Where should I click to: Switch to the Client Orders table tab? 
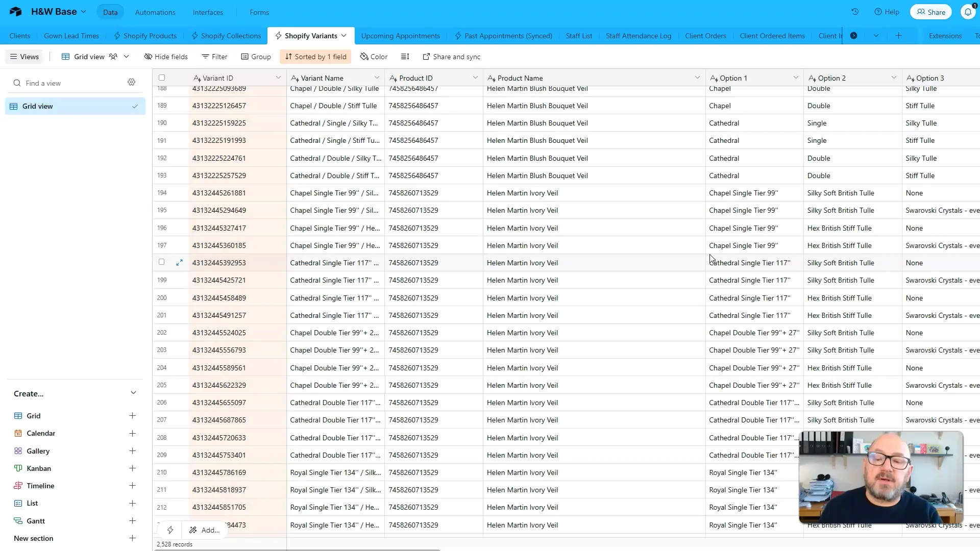[x=705, y=36]
